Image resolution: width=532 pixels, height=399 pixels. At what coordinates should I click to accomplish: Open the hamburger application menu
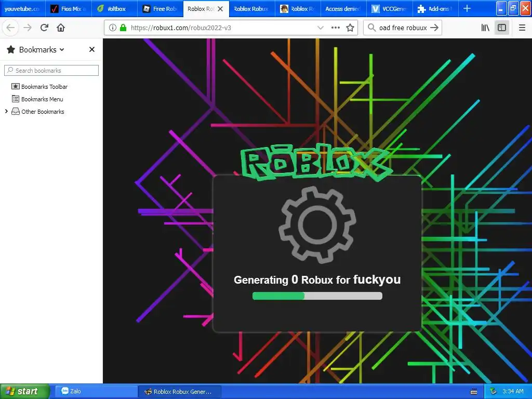point(522,28)
